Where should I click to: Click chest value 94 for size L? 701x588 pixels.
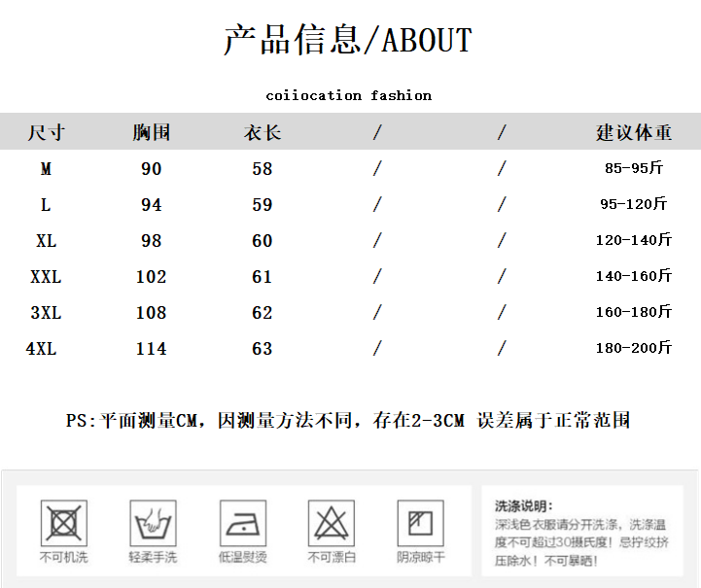(x=151, y=205)
